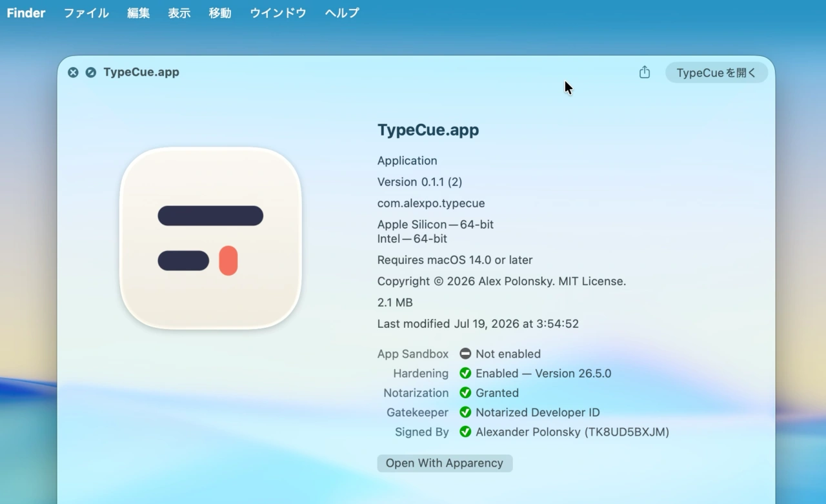Click the green checkmark next to Hardening
826x504 pixels.
pyautogui.click(x=465, y=373)
